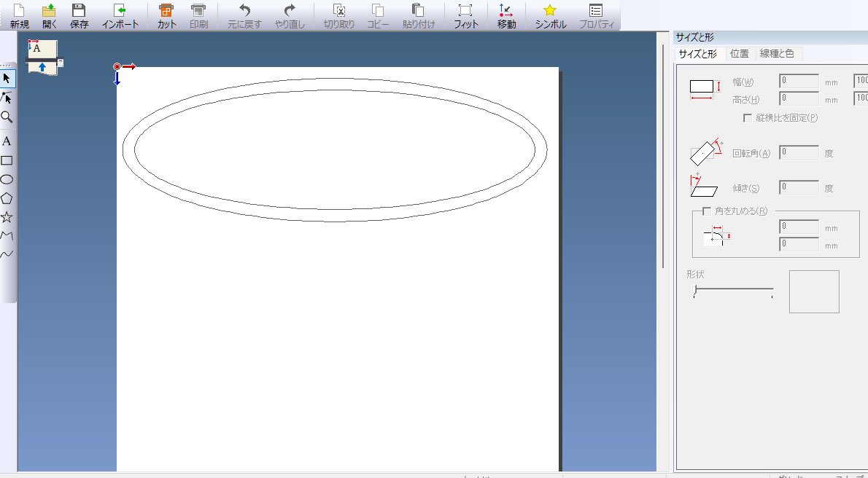Click the 高さ(H) height input field
The height and width of the screenshot is (478, 868).
click(799, 99)
